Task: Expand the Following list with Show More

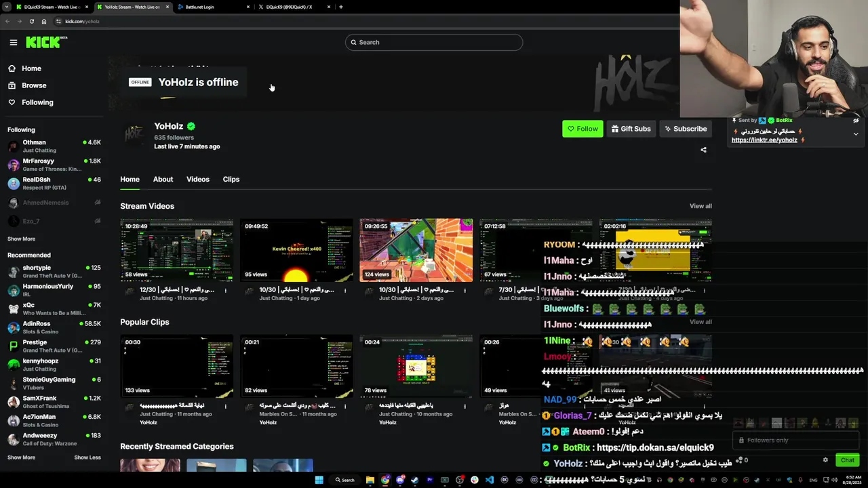Action: [21, 239]
